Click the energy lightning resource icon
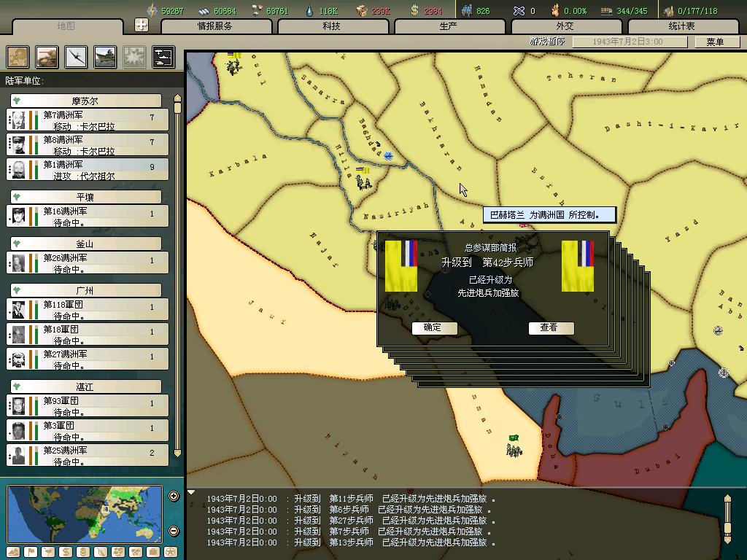Viewport: 747px width, 560px height. pyautogui.click(x=152, y=10)
